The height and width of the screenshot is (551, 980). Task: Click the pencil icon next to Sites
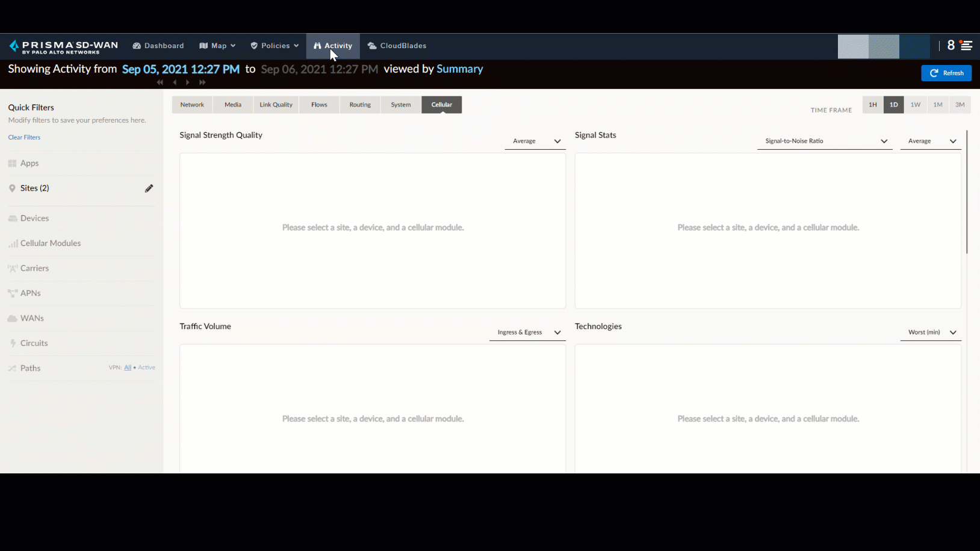click(149, 188)
